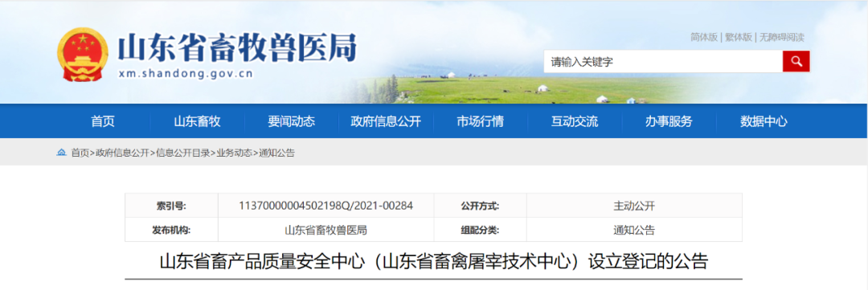Image resolution: width=868 pixels, height=290 pixels.
Task: Click the red search magnifier button
Action: (796, 61)
